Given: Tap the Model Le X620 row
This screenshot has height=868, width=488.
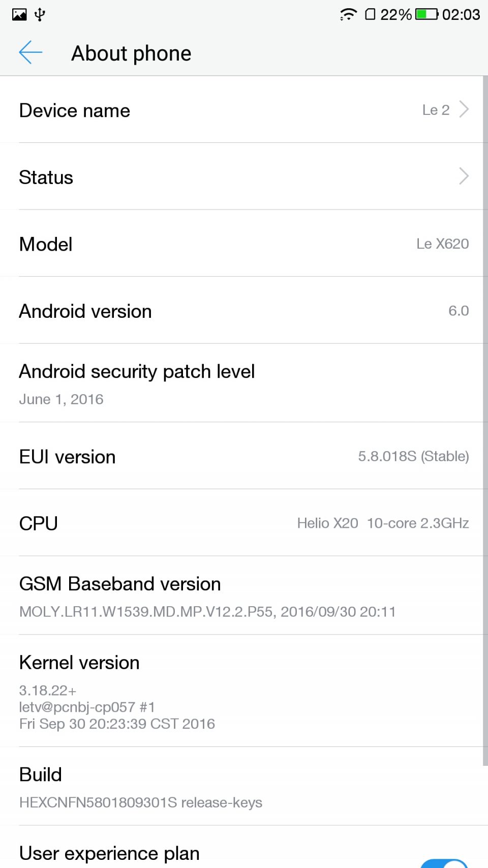Looking at the screenshot, I should pyautogui.click(x=244, y=244).
